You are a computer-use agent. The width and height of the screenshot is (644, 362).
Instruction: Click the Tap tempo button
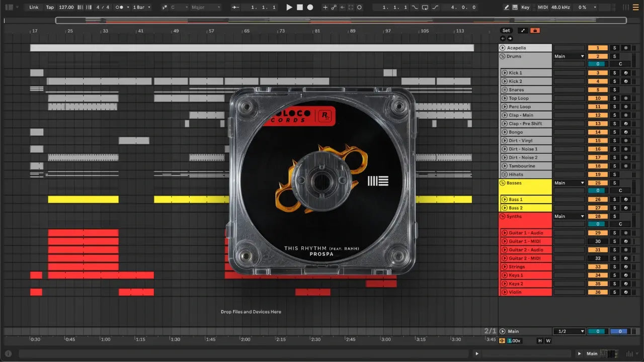[50, 7]
